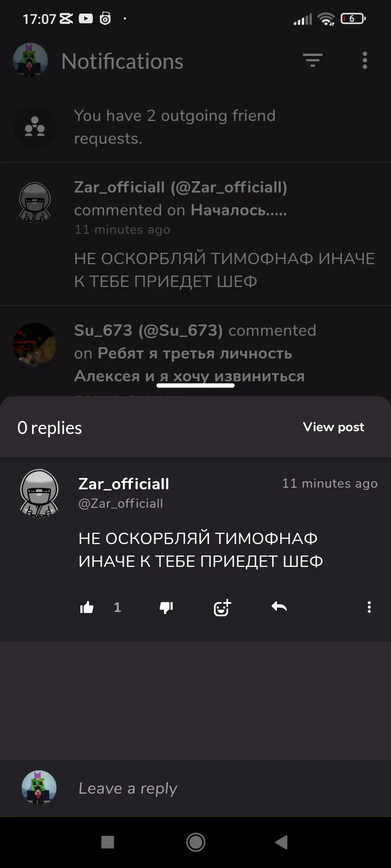Open the outgoing friend requests icon

click(35, 127)
